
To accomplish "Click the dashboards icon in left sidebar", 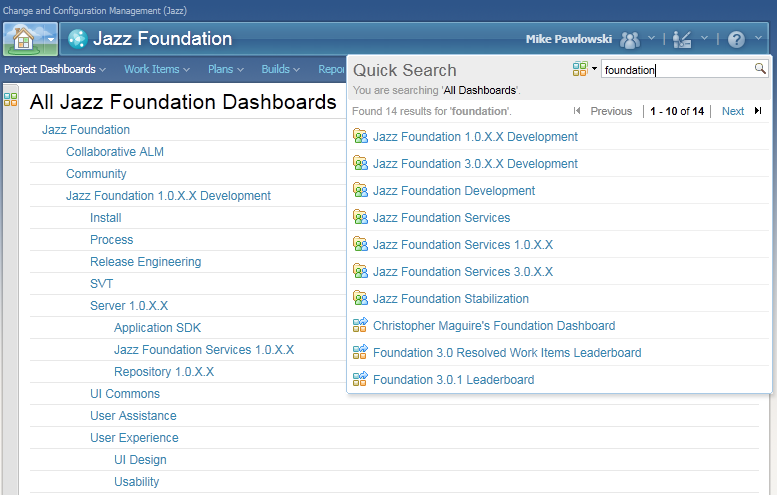I will (x=10, y=100).
